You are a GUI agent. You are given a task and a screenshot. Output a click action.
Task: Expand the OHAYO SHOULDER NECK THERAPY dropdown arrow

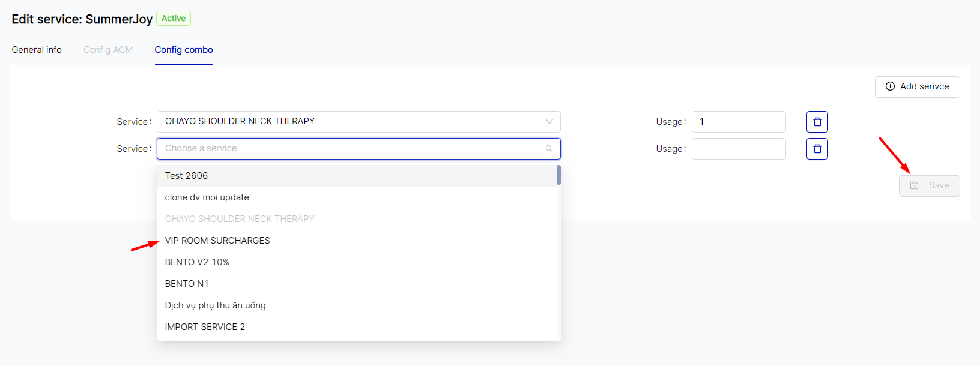[549, 122]
